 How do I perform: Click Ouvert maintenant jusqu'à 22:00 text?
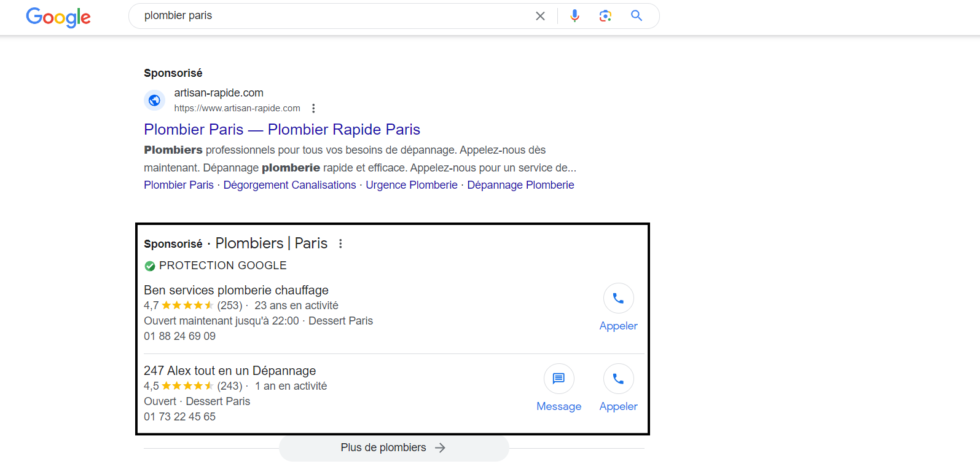(x=221, y=321)
